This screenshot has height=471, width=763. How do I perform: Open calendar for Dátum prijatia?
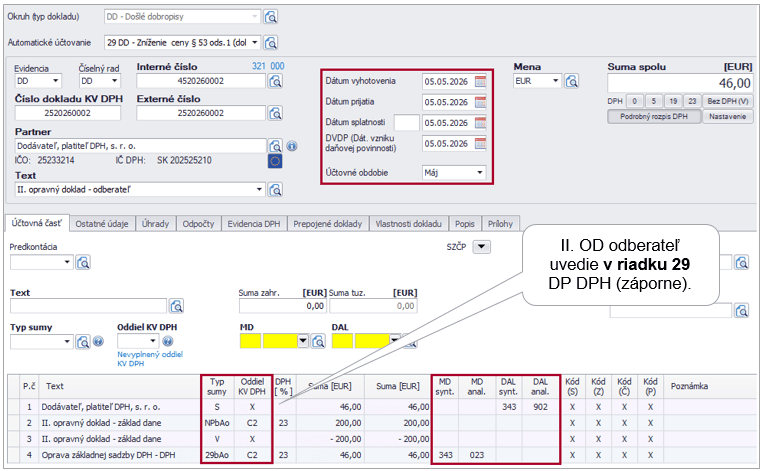coord(480,102)
